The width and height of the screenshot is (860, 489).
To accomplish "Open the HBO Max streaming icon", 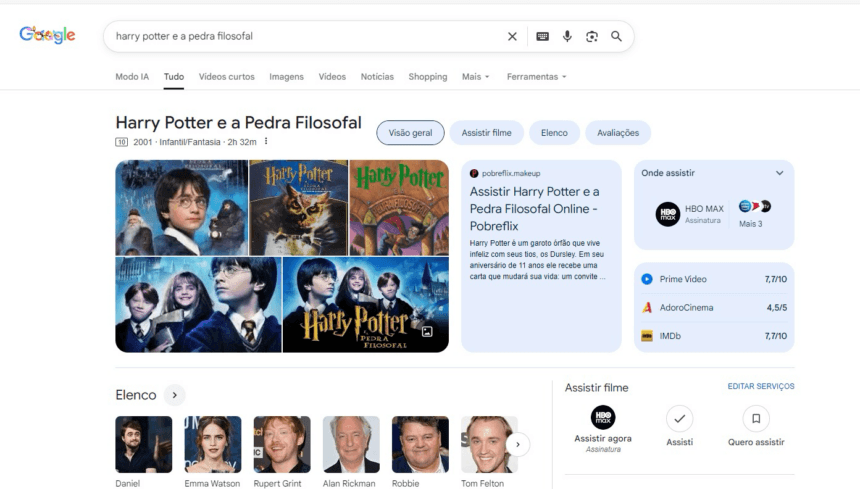I will pos(667,214).
